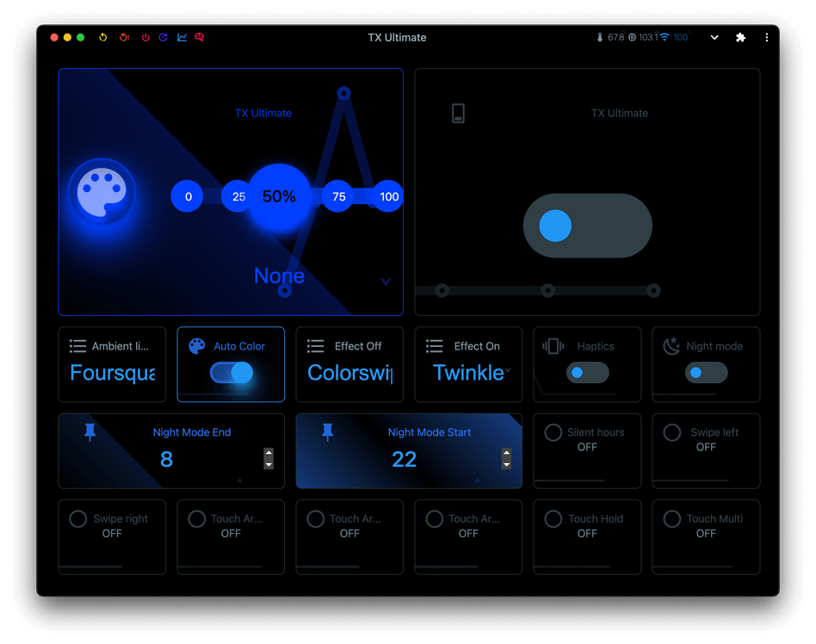Image resolution: width=816 pixels, height=644 pixels.
Task: Select the Silent hours radio button
Action: coord(553,432)
